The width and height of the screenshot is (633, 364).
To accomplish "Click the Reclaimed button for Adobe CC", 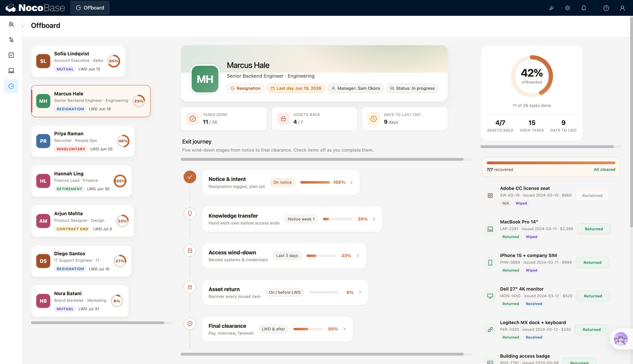I will [592, 195].
